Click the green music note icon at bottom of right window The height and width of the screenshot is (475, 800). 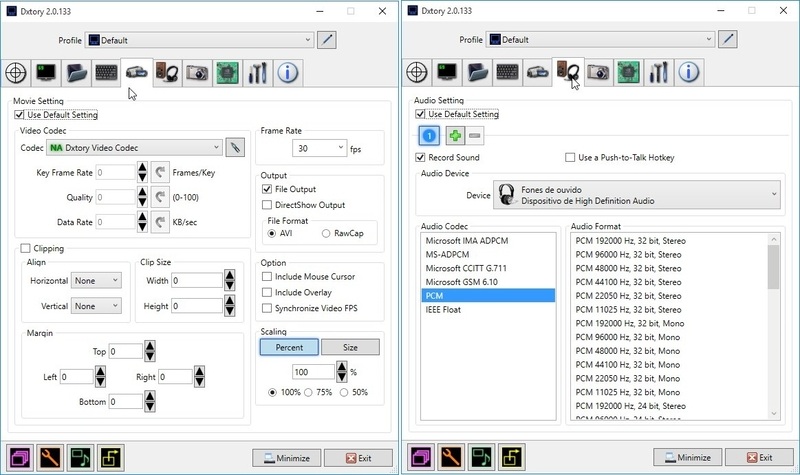(480, 457)
